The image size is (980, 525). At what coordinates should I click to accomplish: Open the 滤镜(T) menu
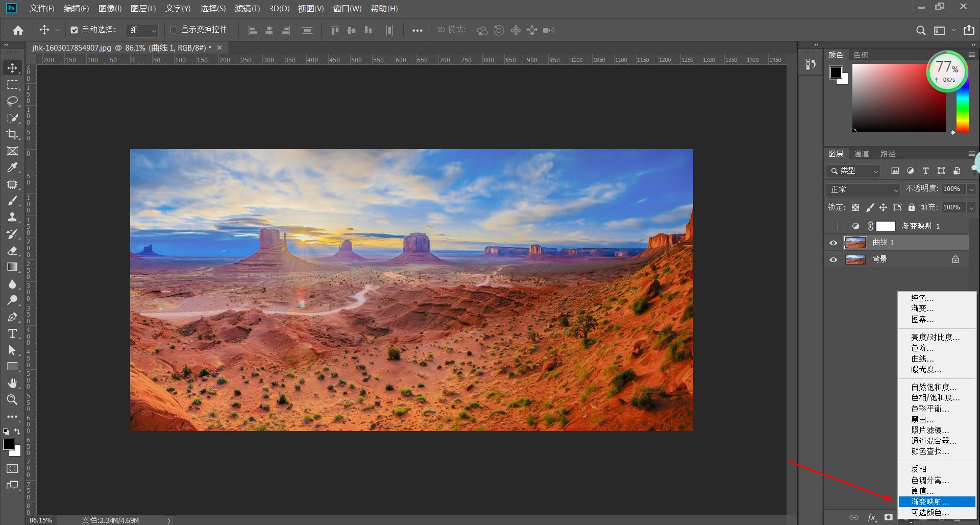click(247, 9)
